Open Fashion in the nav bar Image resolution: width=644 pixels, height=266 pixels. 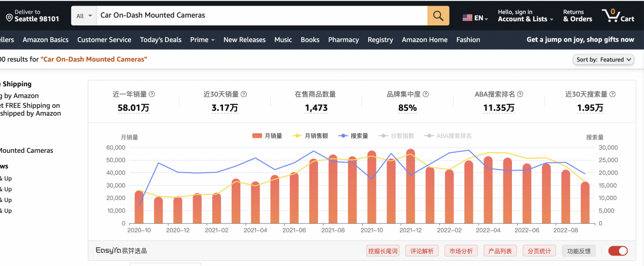(x=468, y=40)
